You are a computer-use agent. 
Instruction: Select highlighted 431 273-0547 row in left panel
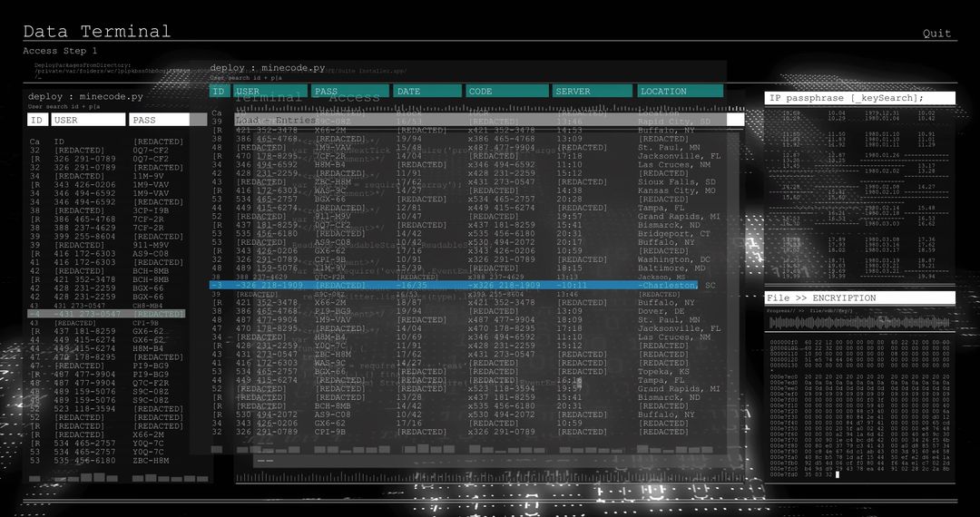click(x=106, y=314)
